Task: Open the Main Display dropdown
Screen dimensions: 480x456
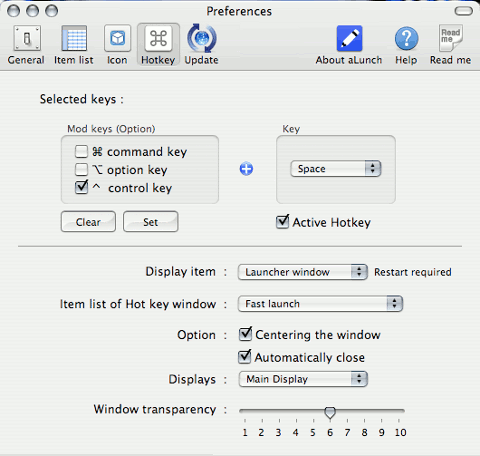Action: (x=303, y=379)
